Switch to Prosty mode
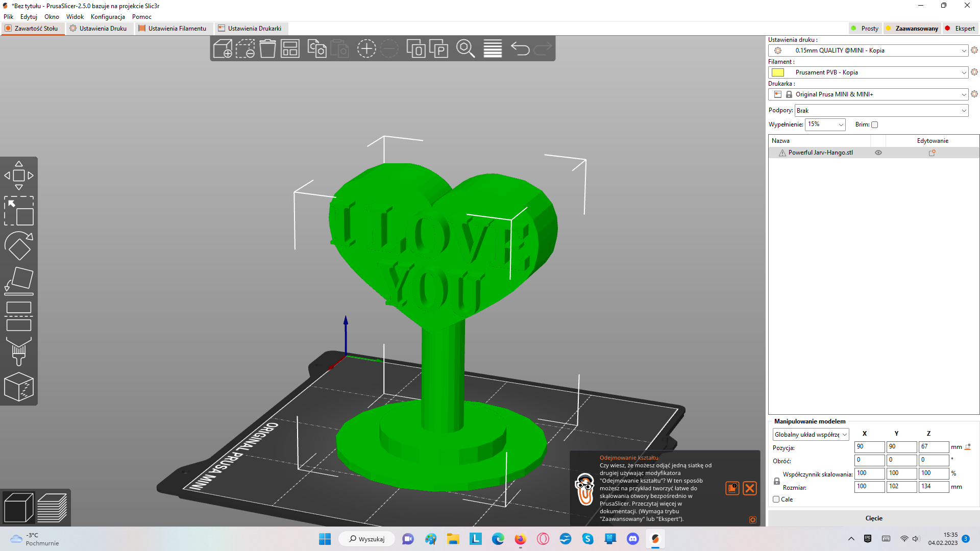 [x=865, y=29]
